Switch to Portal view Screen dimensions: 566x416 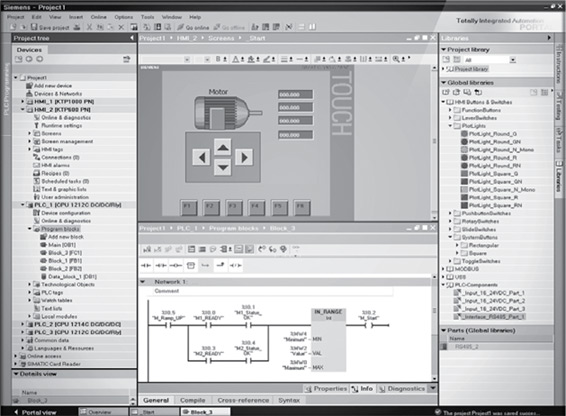[35, 412]
